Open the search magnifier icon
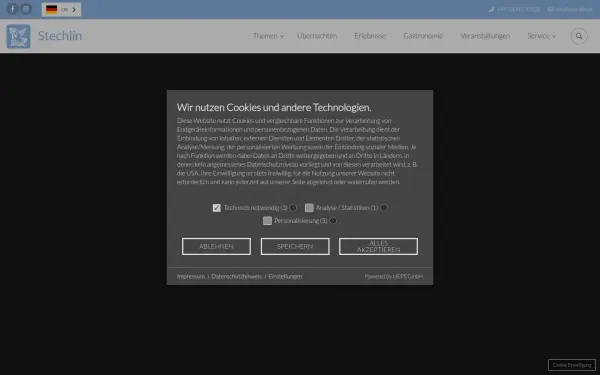The image size is (600, 375). (x=579, y=36)
